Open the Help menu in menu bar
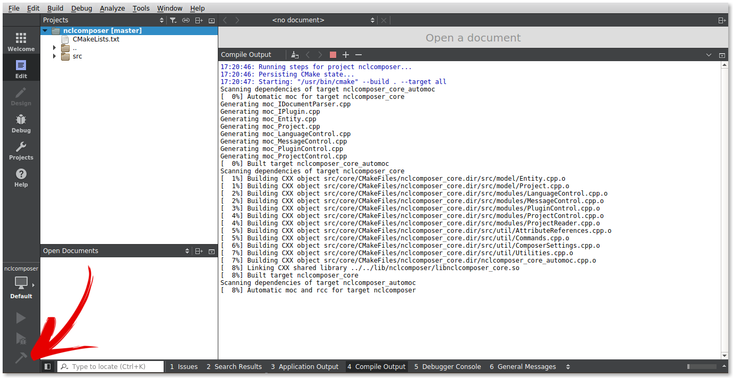This screenshot has height=378, width=733. [197, 8]
